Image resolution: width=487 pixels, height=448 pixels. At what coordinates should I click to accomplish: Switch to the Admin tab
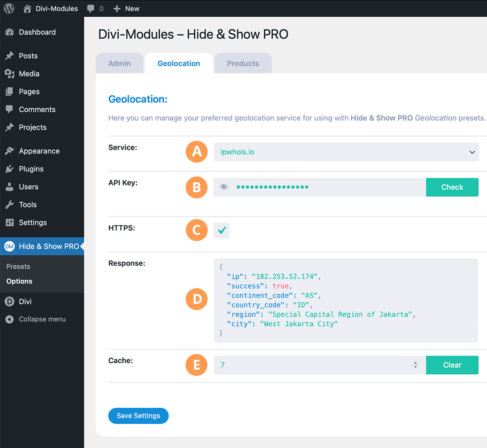point(119,63)
